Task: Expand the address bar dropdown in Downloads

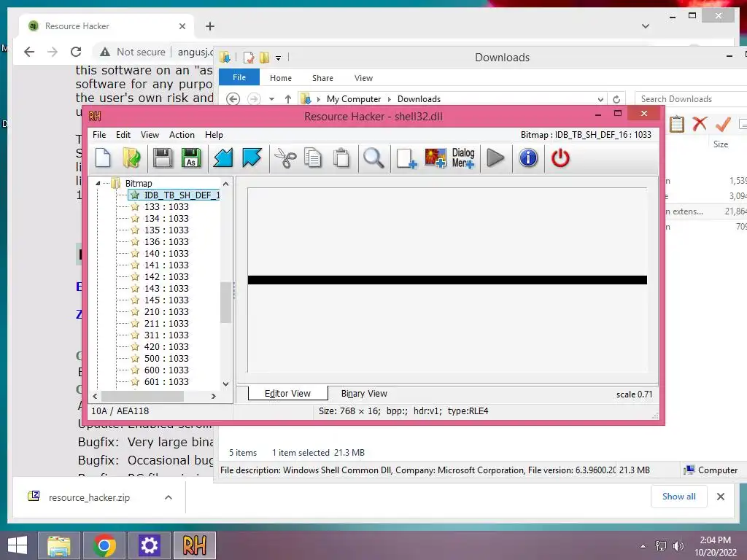Action: pos(600,99)
